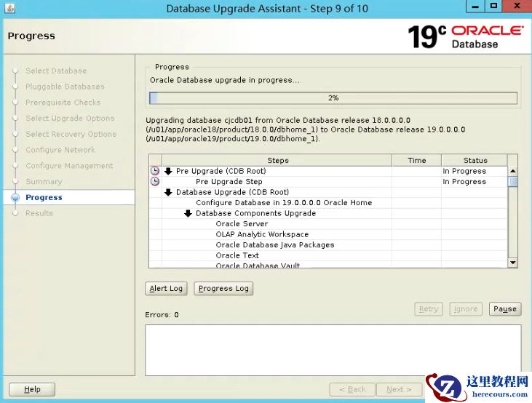Click In Progress status of Pre Upgrade Step
532x403 pixels.
coord(464,181)
